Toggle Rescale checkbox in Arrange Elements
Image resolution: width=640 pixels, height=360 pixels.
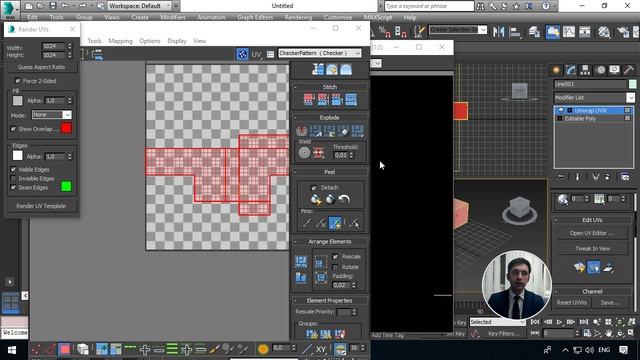335,256
